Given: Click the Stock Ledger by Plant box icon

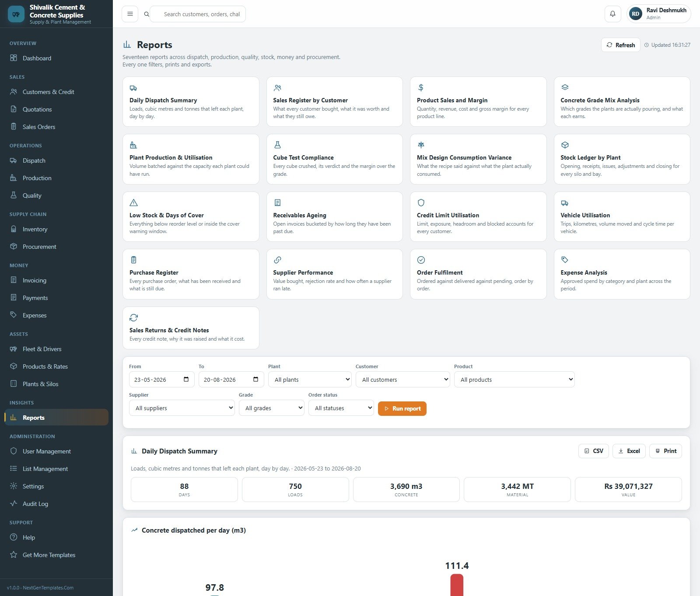Looking at the screenshot, I should pos(565,145).
